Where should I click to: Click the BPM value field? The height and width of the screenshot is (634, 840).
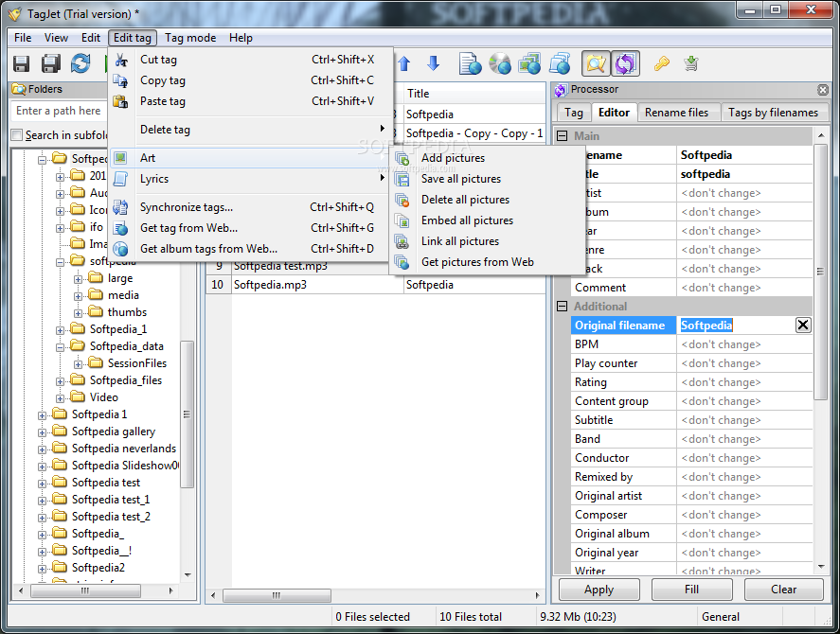[745, 344]
